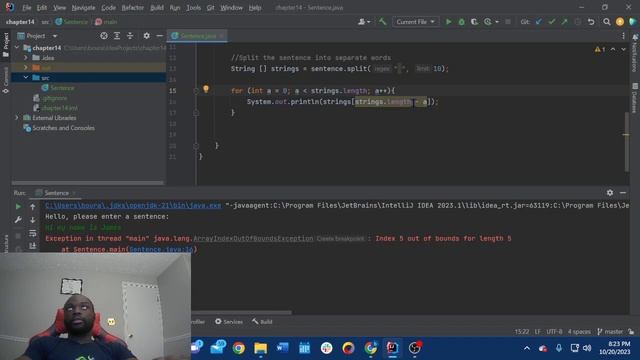Expand External Libraries node
The height and width of the screenshot is (360, 640).
pyautogui.click(x=17, y=118)
